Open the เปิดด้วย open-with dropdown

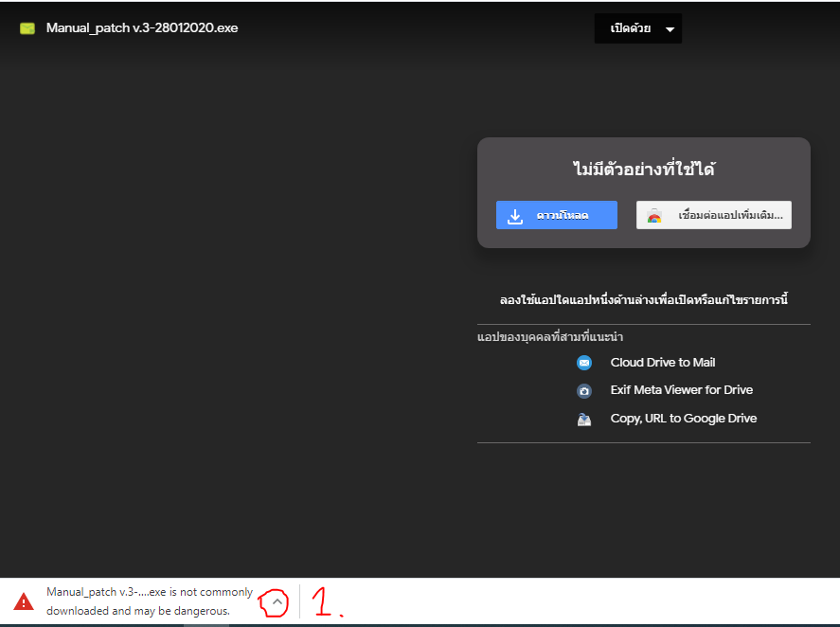(x=638, y=28)
